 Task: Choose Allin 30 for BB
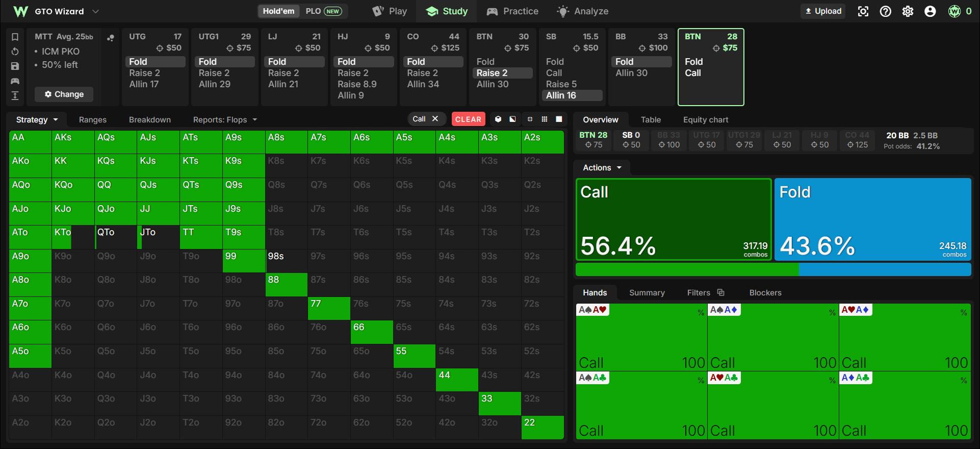tap(641, 73)
